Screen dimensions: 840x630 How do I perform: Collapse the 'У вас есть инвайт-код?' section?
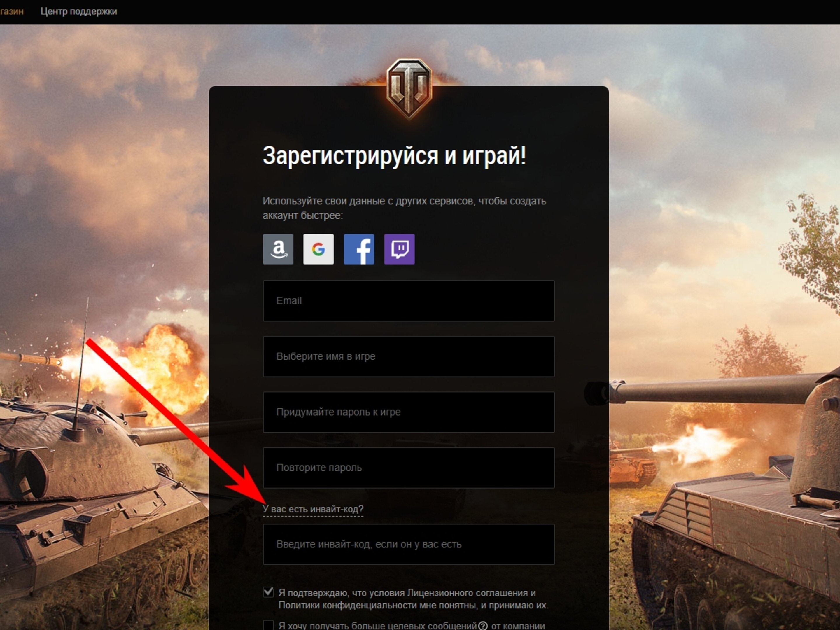pyautogui.click(x=313, y=509)
